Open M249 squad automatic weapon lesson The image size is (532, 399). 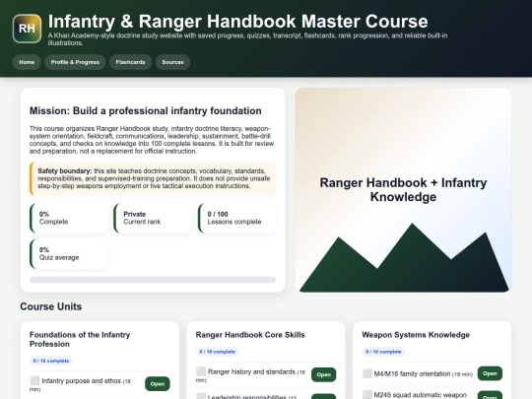490,396
